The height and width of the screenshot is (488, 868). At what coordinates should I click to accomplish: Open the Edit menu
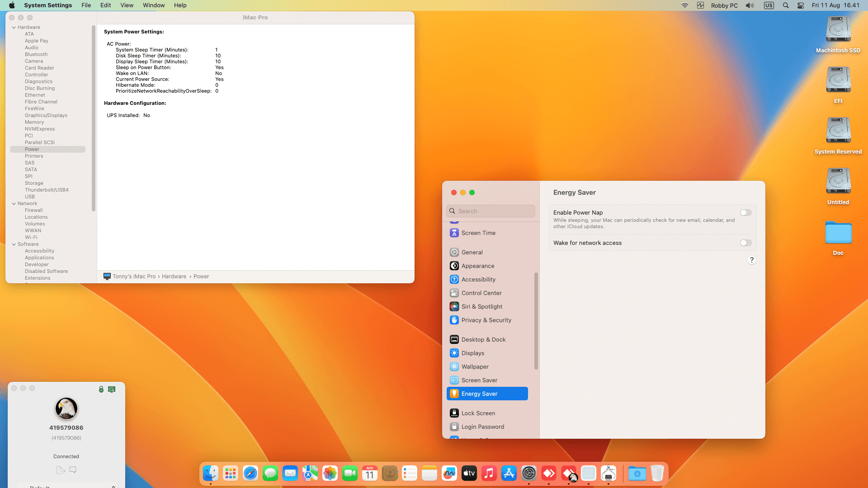[x=105, y=5]
